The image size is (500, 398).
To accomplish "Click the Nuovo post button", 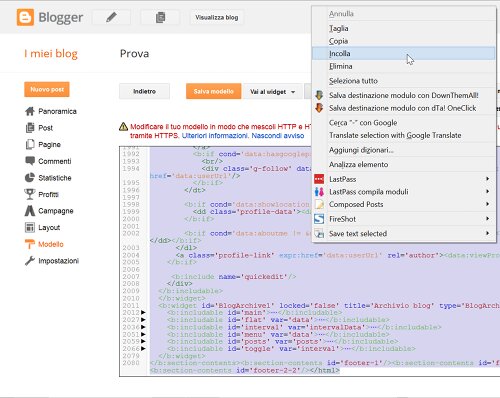I will click(x=47, y=89).
